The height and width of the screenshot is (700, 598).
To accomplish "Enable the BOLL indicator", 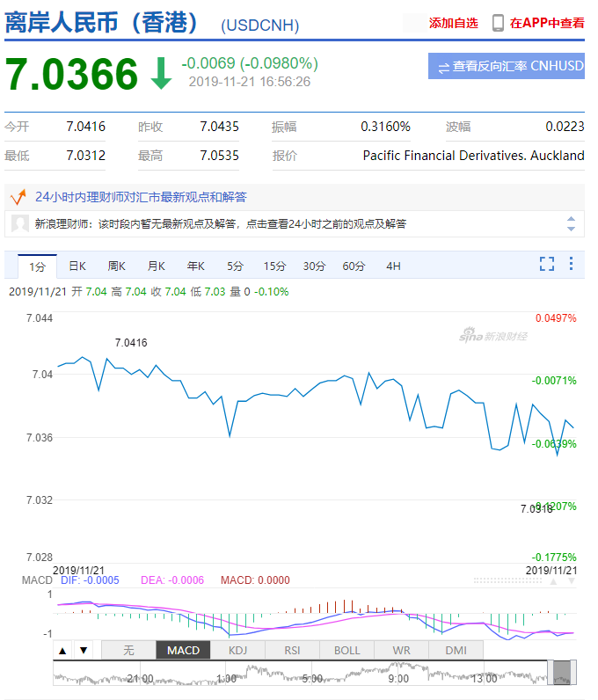I will tap(346, 651).
